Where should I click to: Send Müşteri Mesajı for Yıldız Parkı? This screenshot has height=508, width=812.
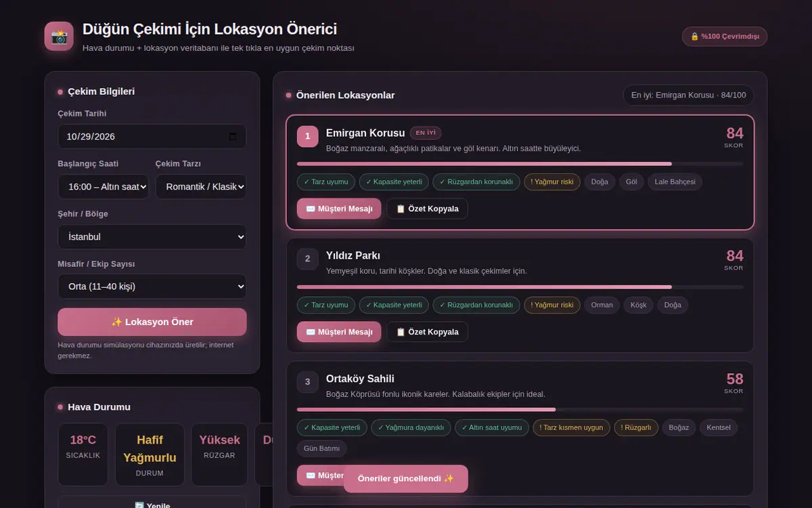(339, 332)
